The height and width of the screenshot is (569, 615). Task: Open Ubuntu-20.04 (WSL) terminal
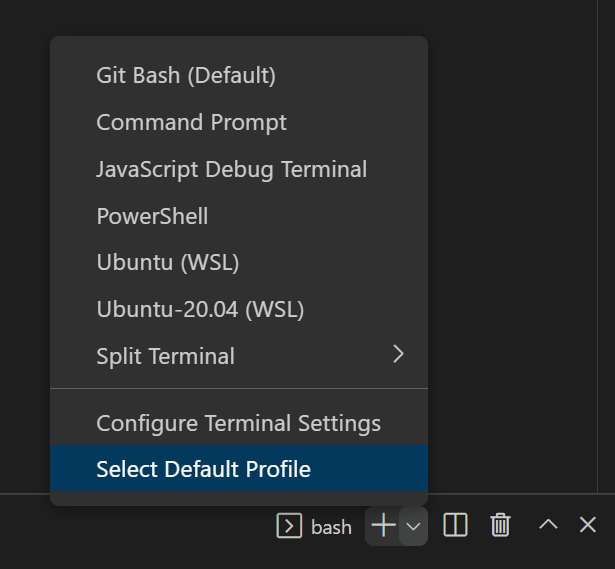coord(239,309)
